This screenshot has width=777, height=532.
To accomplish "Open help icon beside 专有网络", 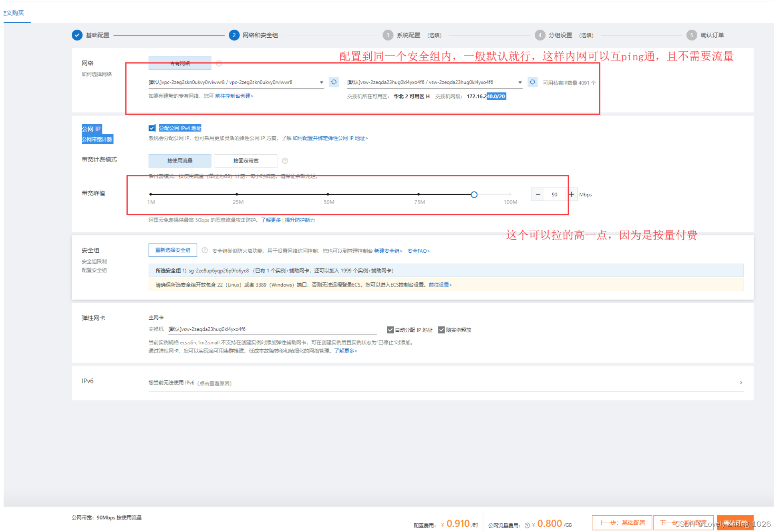I will coord(219,63).
